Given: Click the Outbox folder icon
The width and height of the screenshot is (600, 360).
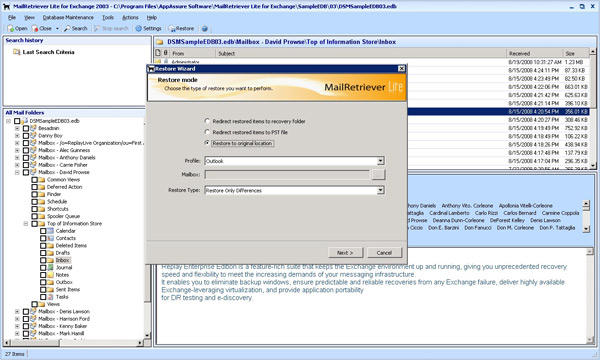Looking at the screenshot, I should pos(51,282).
